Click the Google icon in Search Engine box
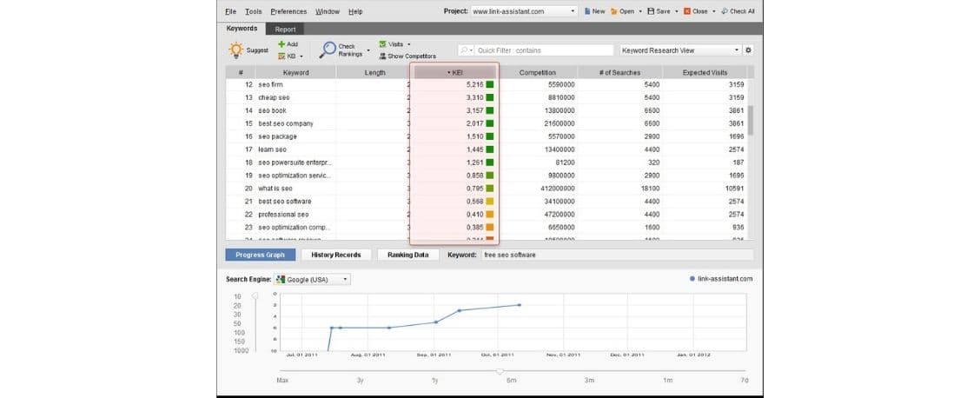Image resolution: width=980 pixels, height=398 pixels. coord(281,280)
